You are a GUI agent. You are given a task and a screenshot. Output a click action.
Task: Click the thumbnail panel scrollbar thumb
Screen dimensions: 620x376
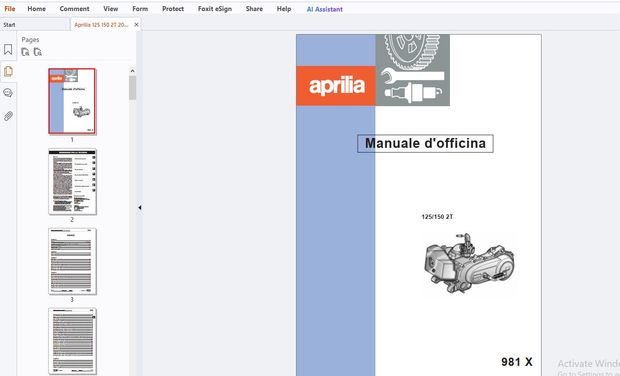point(132,87)
